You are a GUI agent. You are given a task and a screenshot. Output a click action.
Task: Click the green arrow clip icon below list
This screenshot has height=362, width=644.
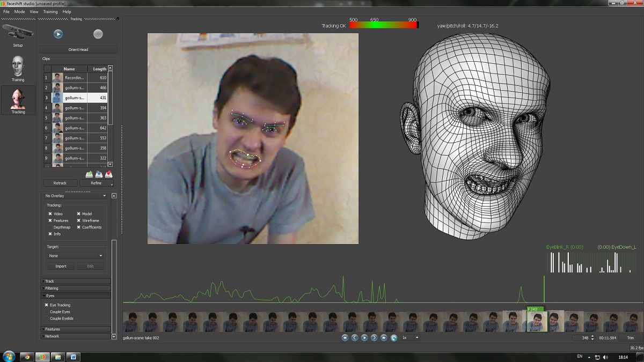click(89, 174)
